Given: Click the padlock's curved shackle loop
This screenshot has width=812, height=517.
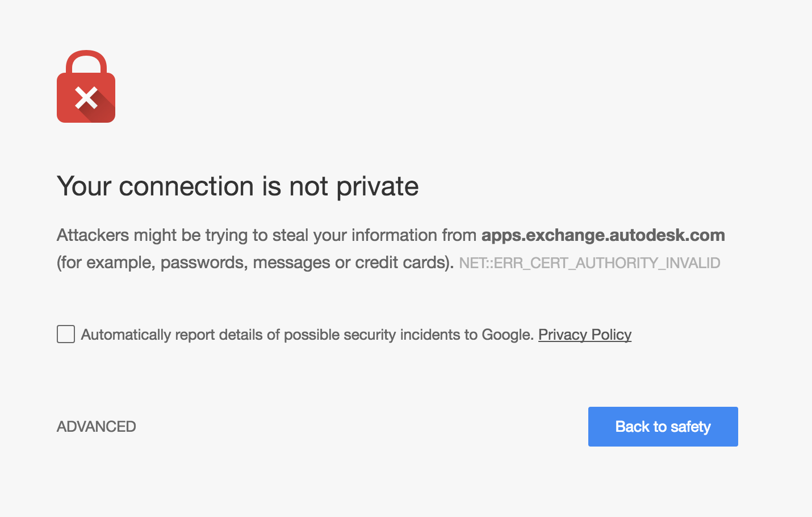Looking at the screenshot, I should point(86,58).
